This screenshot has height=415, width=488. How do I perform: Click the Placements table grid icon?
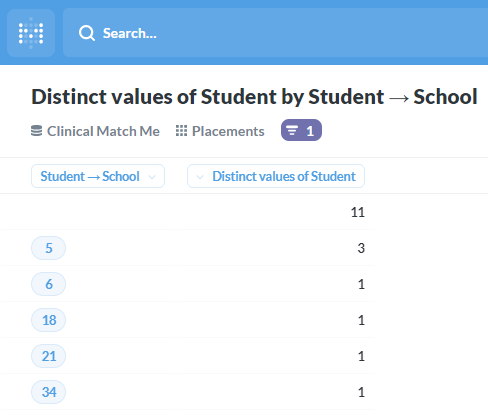point(181,131)
